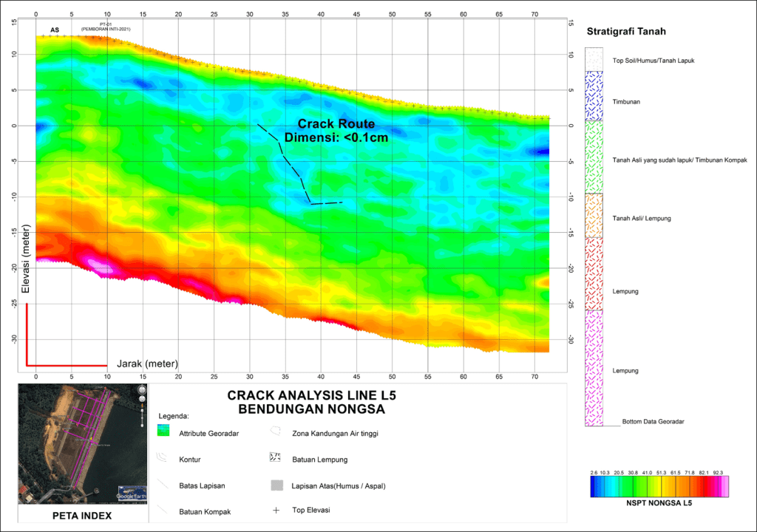Click the Batuan Lempung pattern icon

pos(276,459)
